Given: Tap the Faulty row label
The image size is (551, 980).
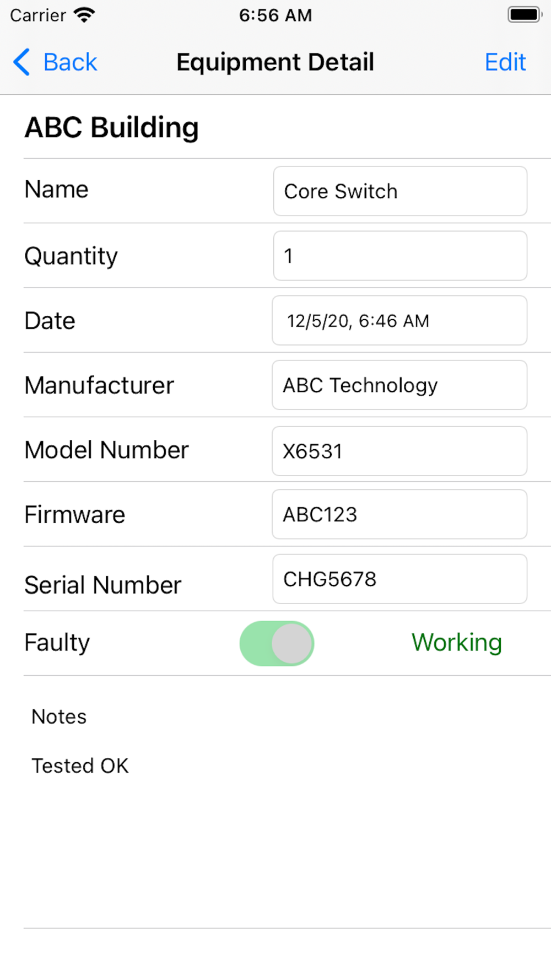Looking at the screenshot, I should pyautogui.click(x=57, y=643).
